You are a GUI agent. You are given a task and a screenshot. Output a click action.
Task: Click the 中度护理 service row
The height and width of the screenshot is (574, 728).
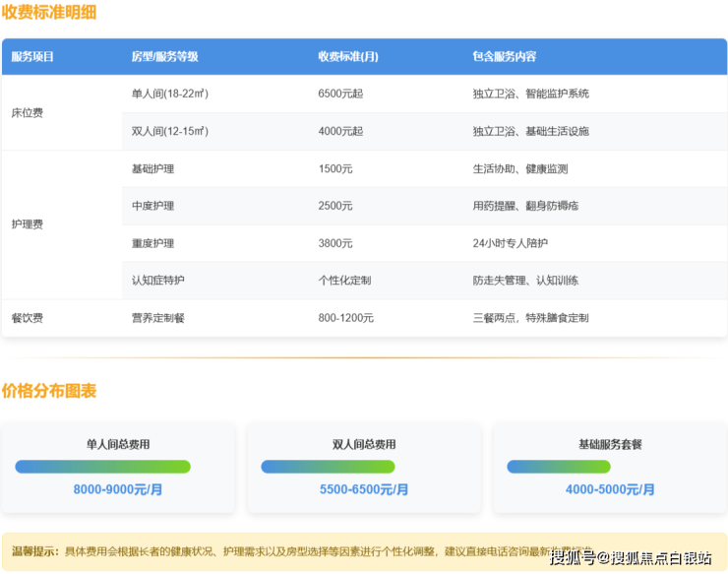point(152,206)
